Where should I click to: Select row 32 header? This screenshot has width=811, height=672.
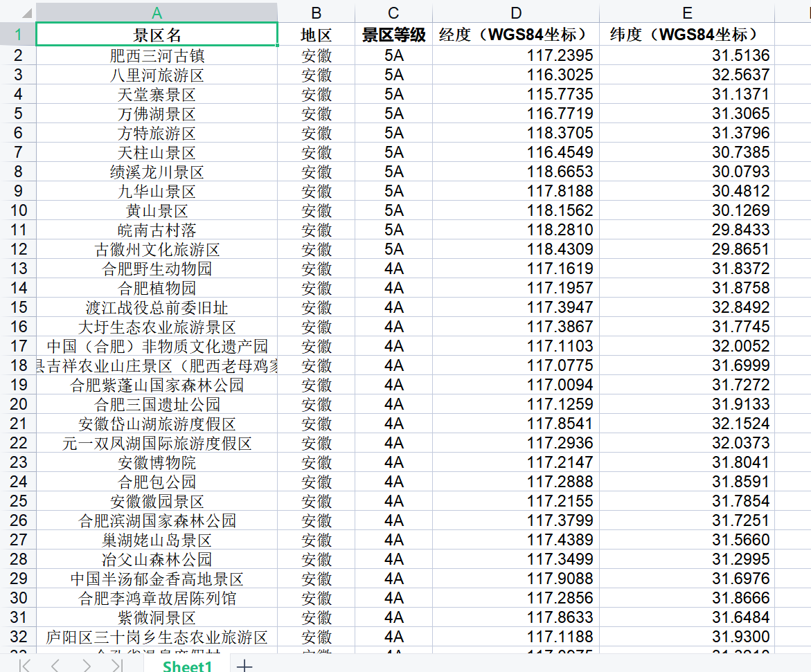pos(18,636)
